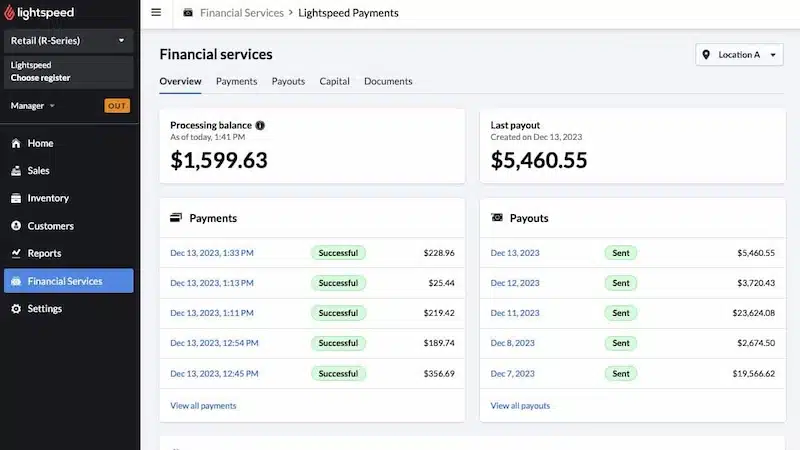
Task: Toggle the hamburger menu icon
Action: [156, 12]
